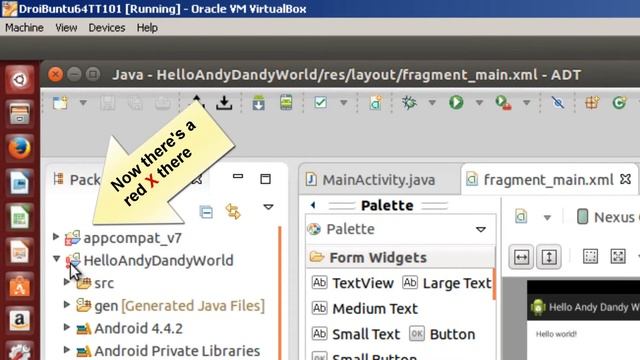
Task: Open dropdown arrow next to Lint check
Action: pyautogui.click(x=344, y=103)
